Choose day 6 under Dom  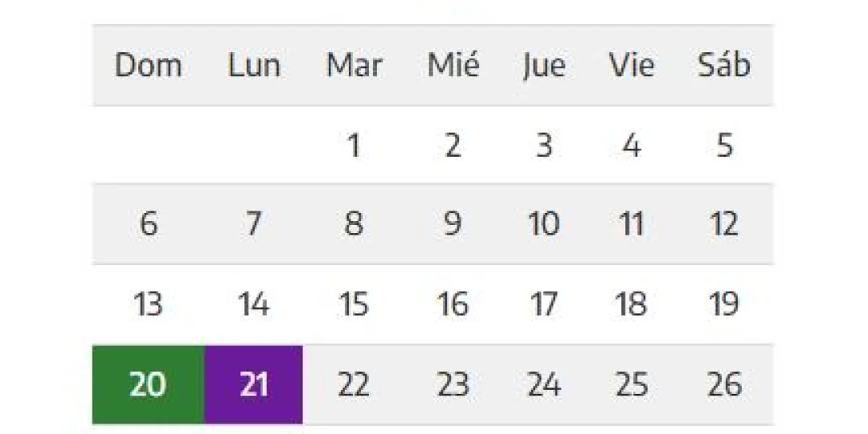point(148,224)
